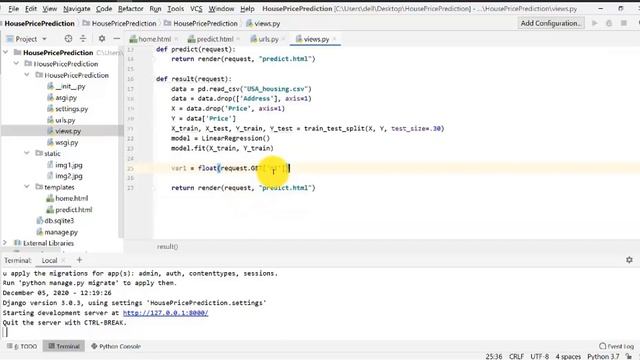Click the result() breadcrumb below editor

167,247
